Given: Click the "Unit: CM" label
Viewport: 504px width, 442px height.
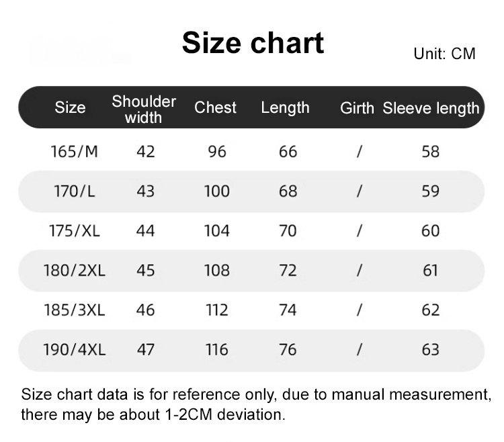Looking at the screenshot, I should point(444,54).
